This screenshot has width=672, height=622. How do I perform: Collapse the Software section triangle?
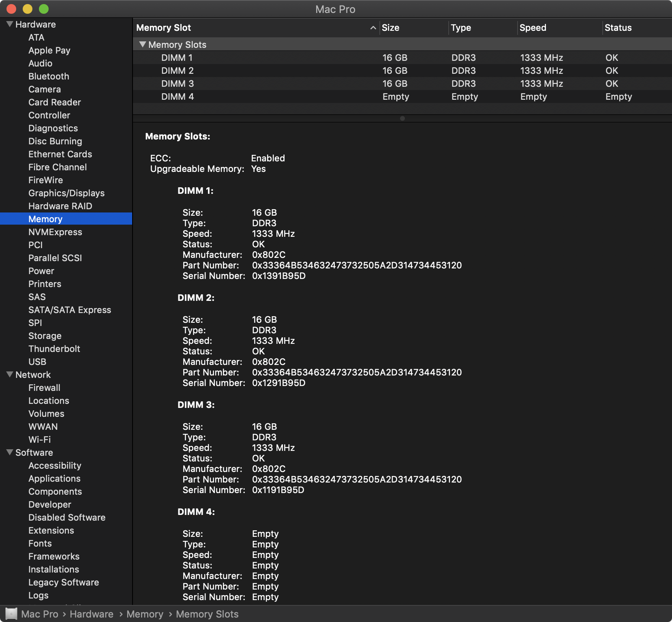(10, 453)
